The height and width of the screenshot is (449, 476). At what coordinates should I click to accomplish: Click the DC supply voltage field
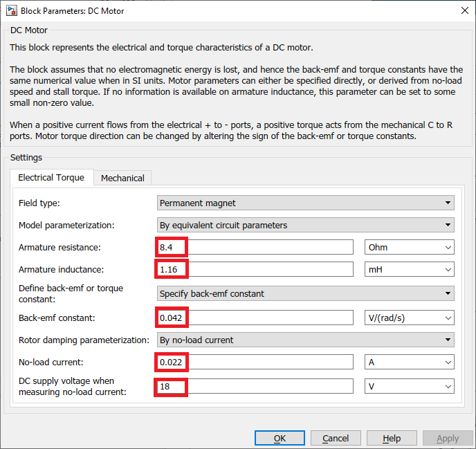[x=256, y=386]
